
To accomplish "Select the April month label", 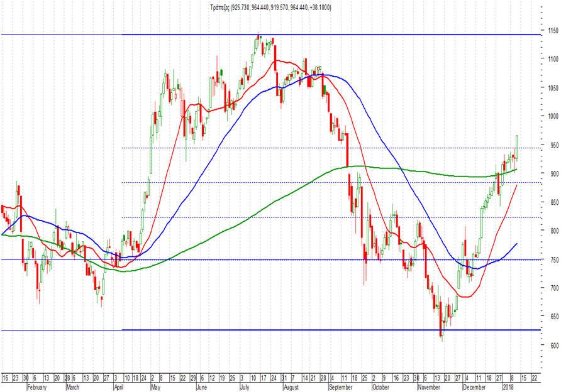I will (x=119, y=388).
